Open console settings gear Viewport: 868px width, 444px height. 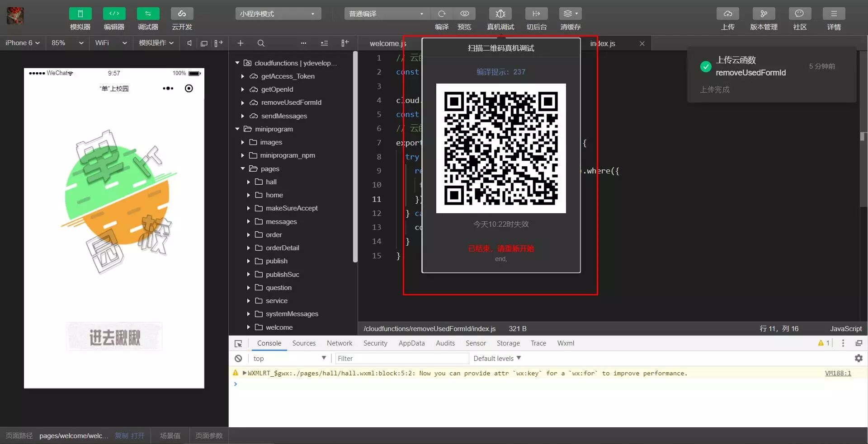[859, 358]
